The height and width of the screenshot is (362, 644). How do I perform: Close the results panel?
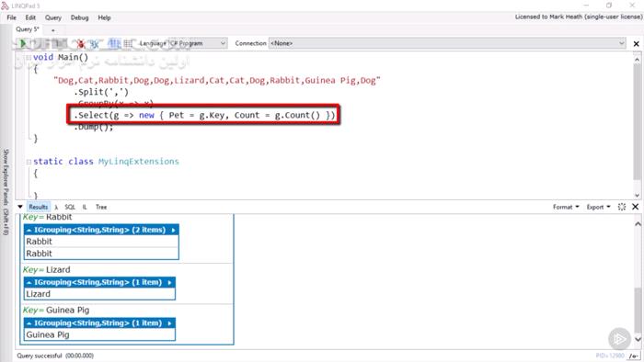click(x=635, y=207)
